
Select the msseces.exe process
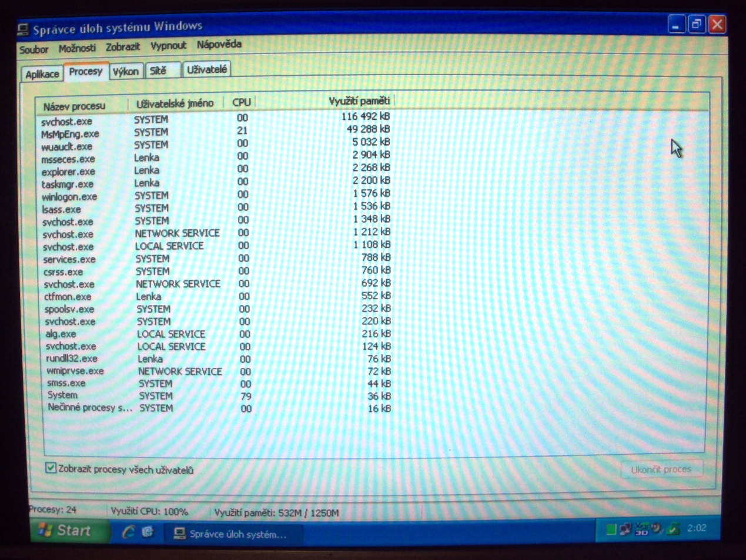tap(216, 157)
